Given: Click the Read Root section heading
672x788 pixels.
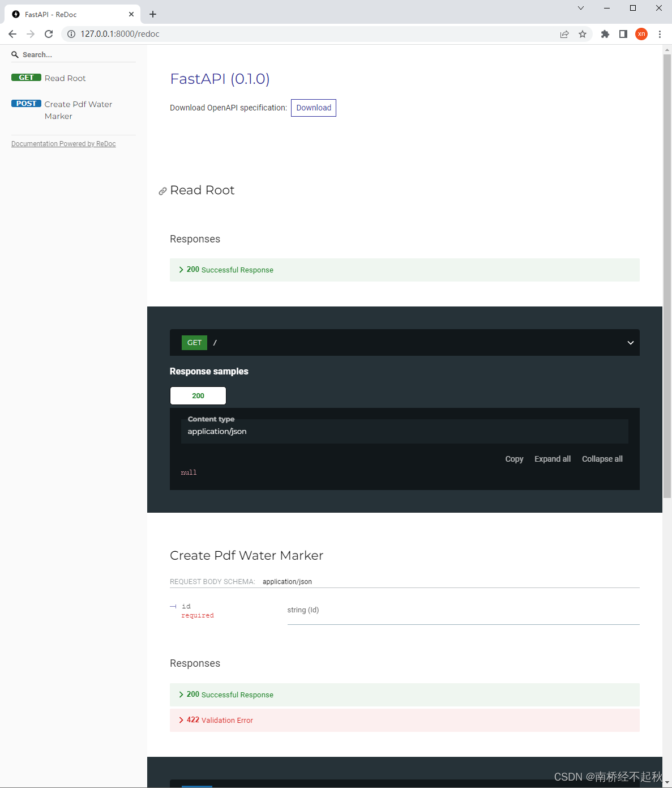Looking at the screenshot, I should (202, 190).
